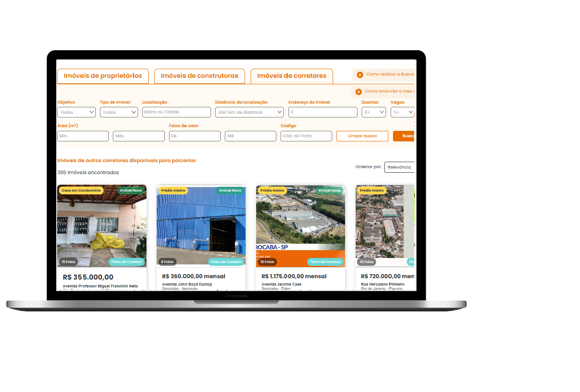
Task: Open the Quartos dropdown
Action: 374,112
